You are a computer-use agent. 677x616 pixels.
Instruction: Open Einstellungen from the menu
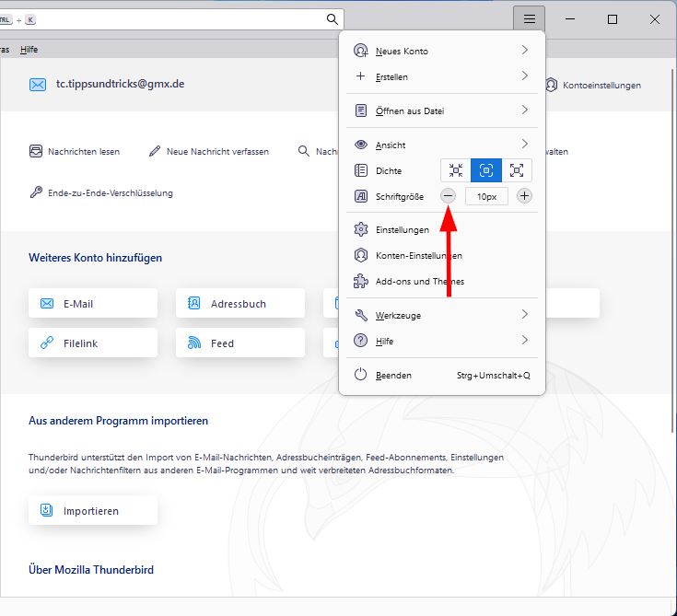(403, 230)
